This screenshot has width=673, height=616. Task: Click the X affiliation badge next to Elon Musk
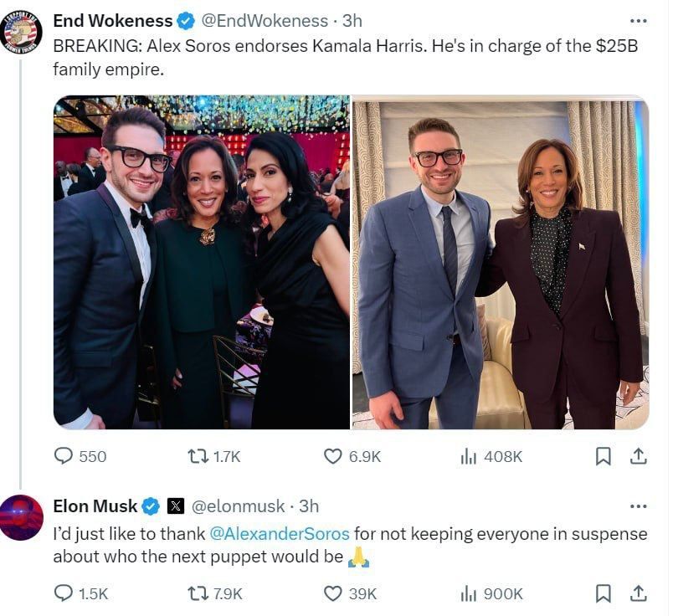pos(175,506)
